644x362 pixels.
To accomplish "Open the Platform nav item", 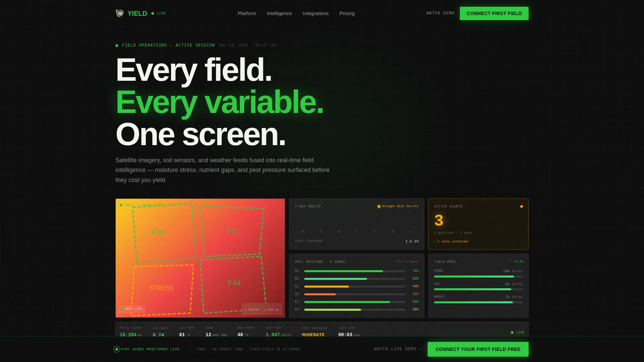I will coord(247,13).
